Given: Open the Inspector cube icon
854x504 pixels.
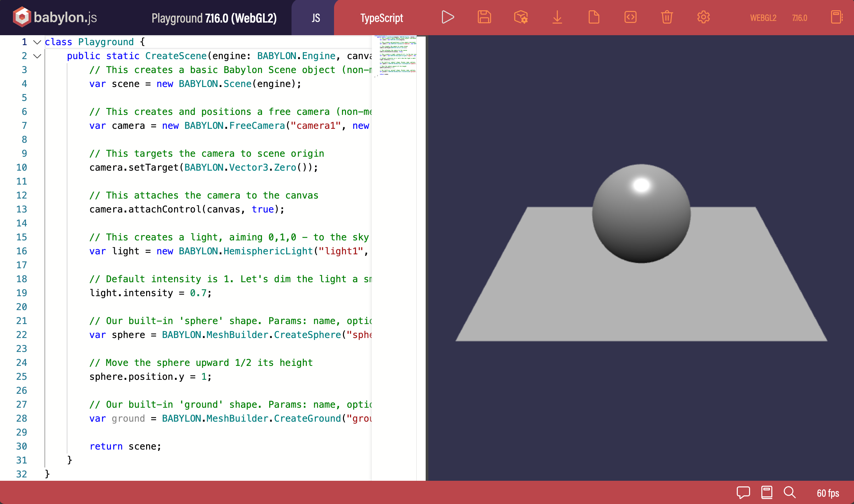Looking at the screenshot, I should tap(521, 17).
